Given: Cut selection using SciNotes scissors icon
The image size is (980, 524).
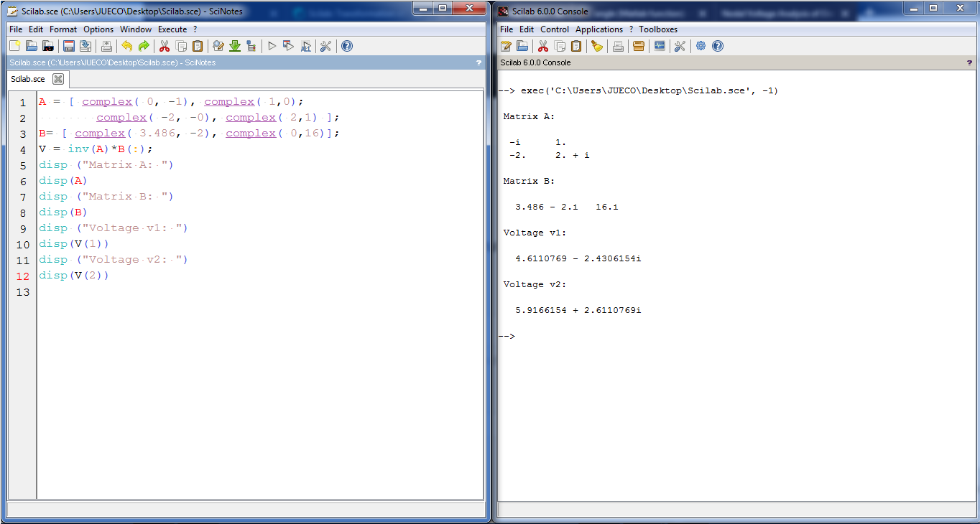Looking at the screenshot, I should [x=165, y=46].
